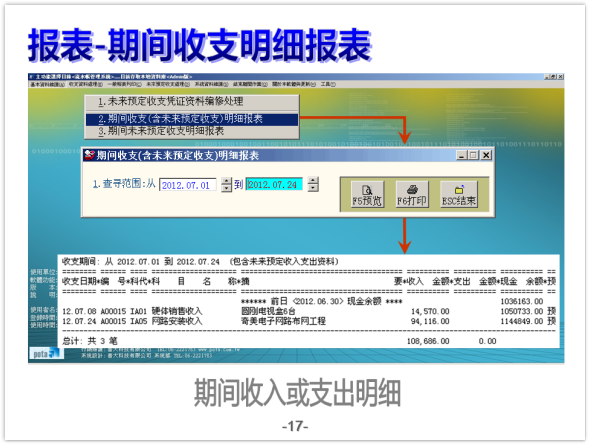Decrease the start date with down arrow
This screenshot has width=590, height=445.
pos(226,188)
